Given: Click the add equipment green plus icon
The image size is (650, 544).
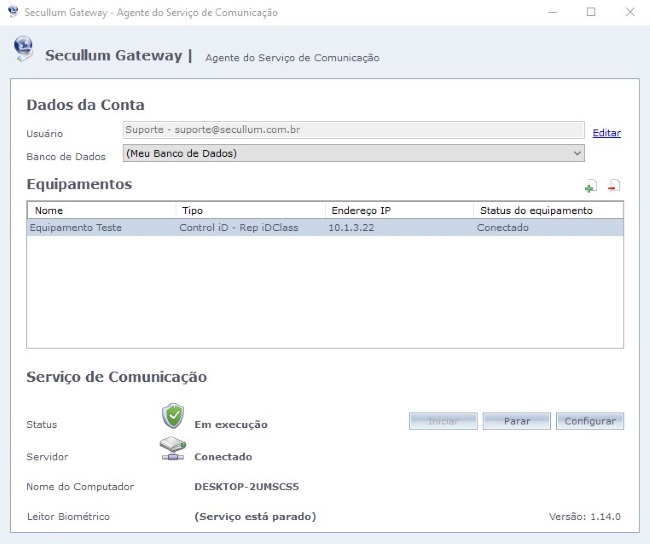Looking at the screenshot, I should coord(590,186).
